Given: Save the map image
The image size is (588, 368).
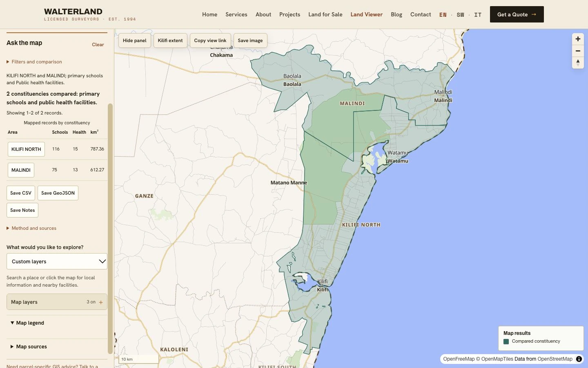Looking at the screenshot, I should click(250, 40).
